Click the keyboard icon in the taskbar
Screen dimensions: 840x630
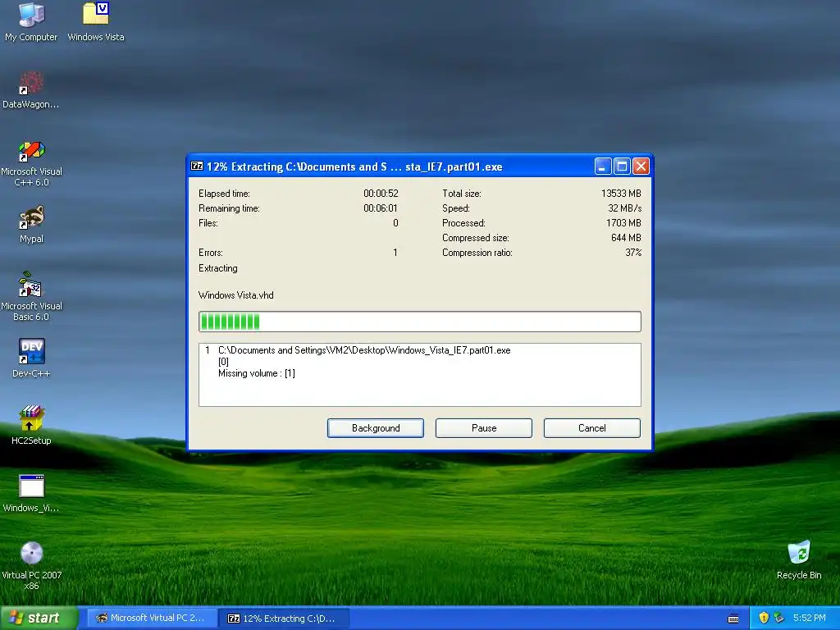733,619
